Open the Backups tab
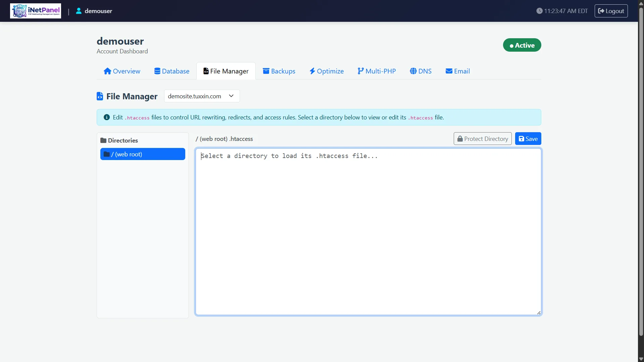 click(279, 71)
